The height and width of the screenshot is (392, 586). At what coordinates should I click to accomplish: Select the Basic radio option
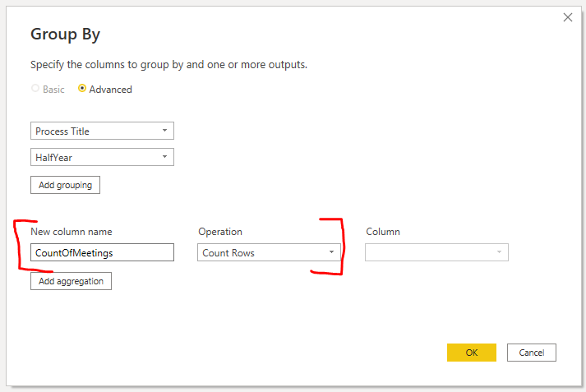tap(35, 89)
